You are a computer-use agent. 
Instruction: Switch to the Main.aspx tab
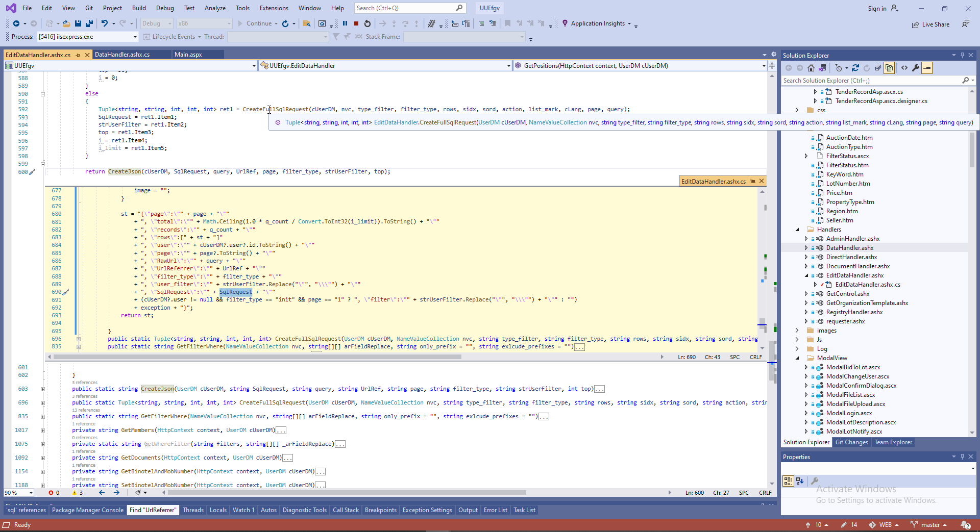(x=188, y=55)
